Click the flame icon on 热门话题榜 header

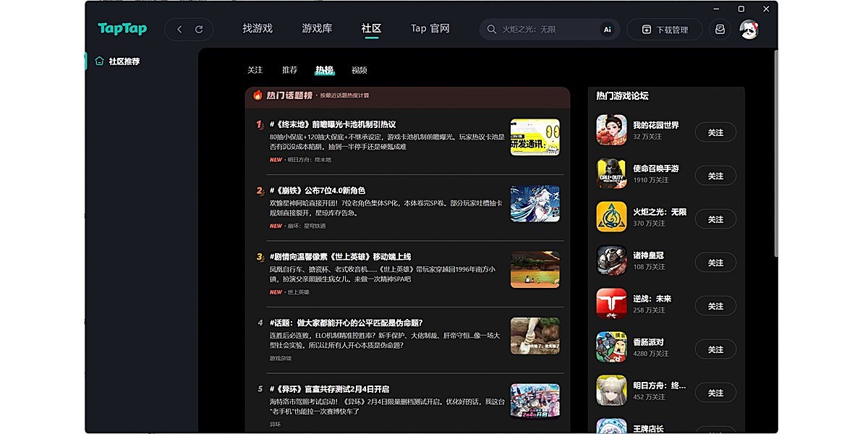pyautogui.click(x=258, y=95)
